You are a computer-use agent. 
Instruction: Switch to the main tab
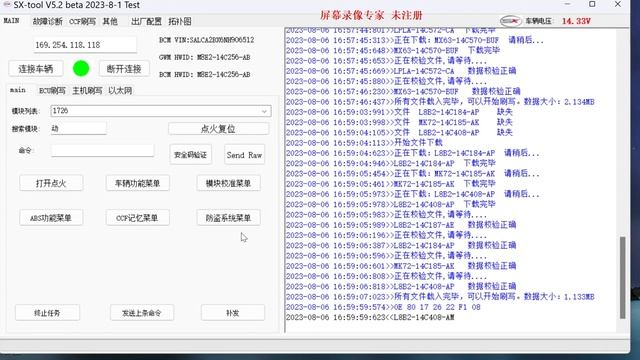18,90
